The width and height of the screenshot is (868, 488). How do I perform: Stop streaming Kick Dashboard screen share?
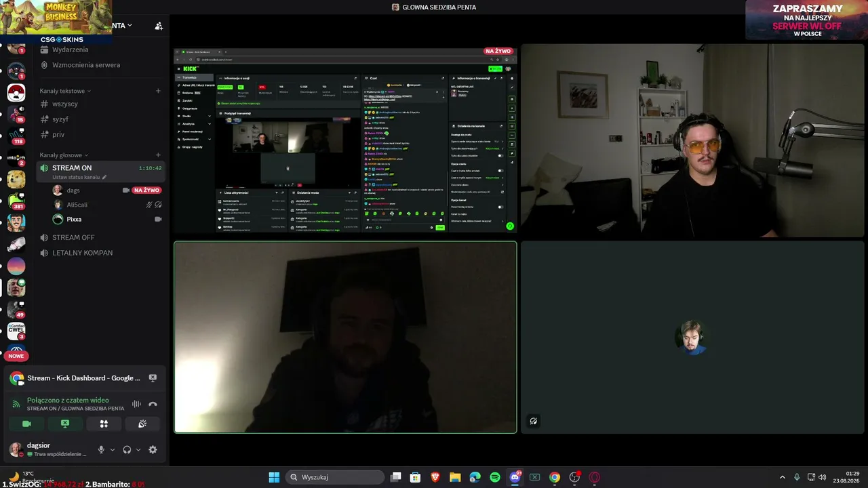[x=153, y=378]
